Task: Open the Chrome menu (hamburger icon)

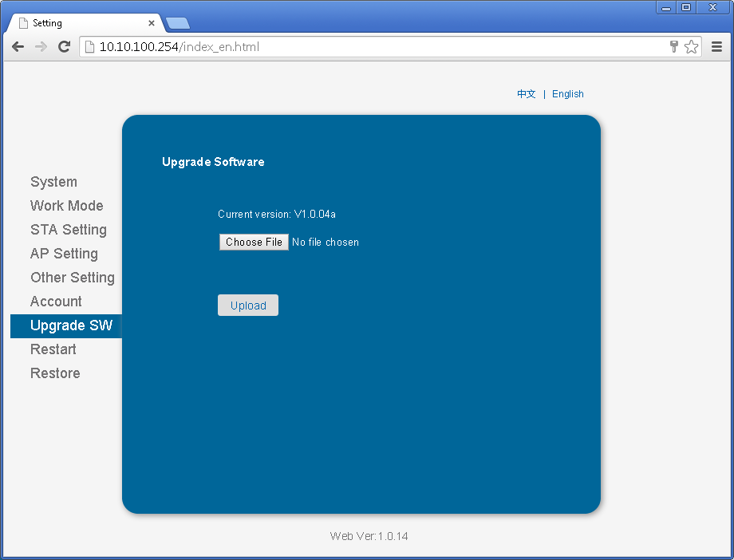Action: 716,47
